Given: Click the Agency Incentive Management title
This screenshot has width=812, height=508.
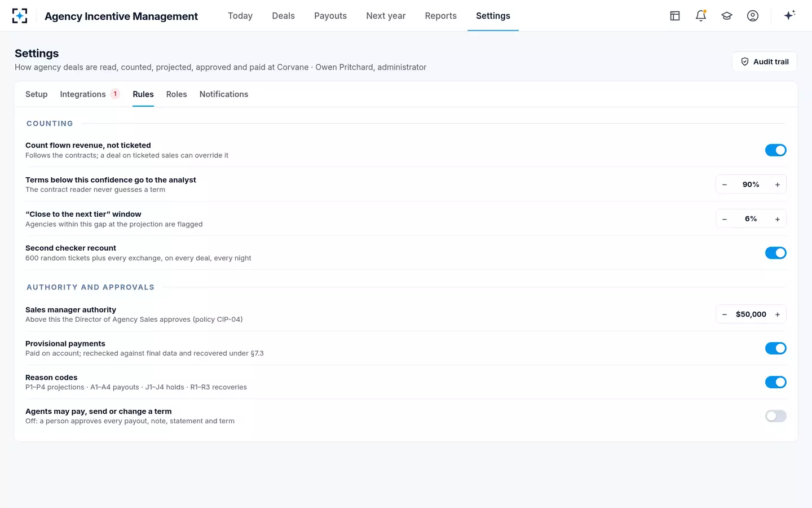Looking at the screenshot, I should 121,16.
